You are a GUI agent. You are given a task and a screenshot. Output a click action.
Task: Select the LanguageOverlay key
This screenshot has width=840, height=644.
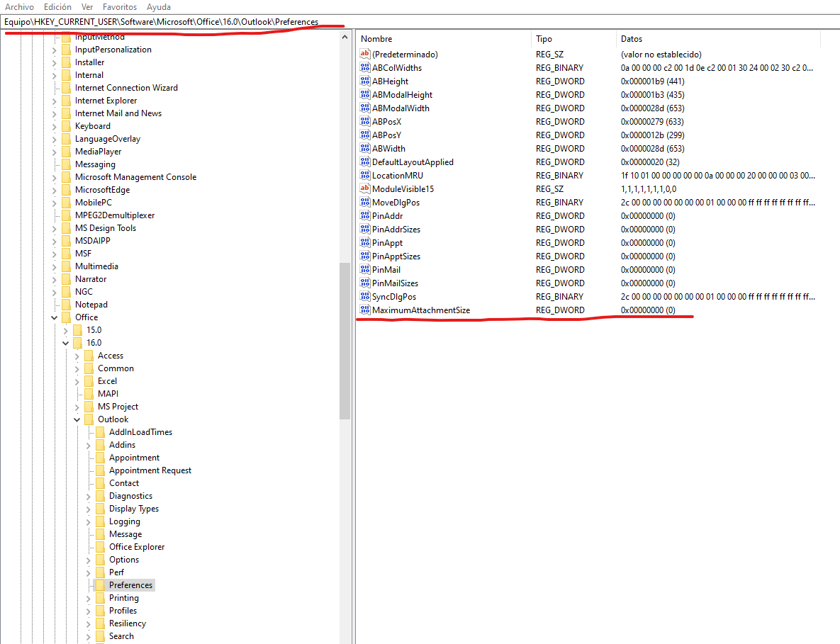click(x=108, y=139)
